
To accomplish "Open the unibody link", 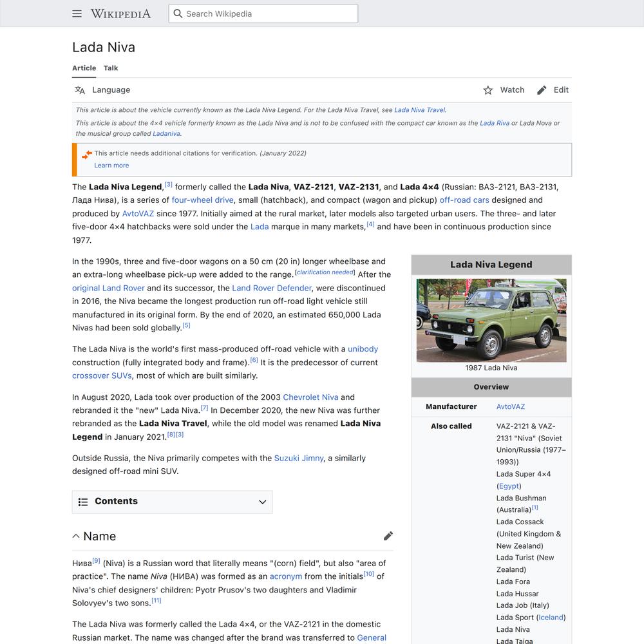I will pyautogui.click(x=363, y=348).
